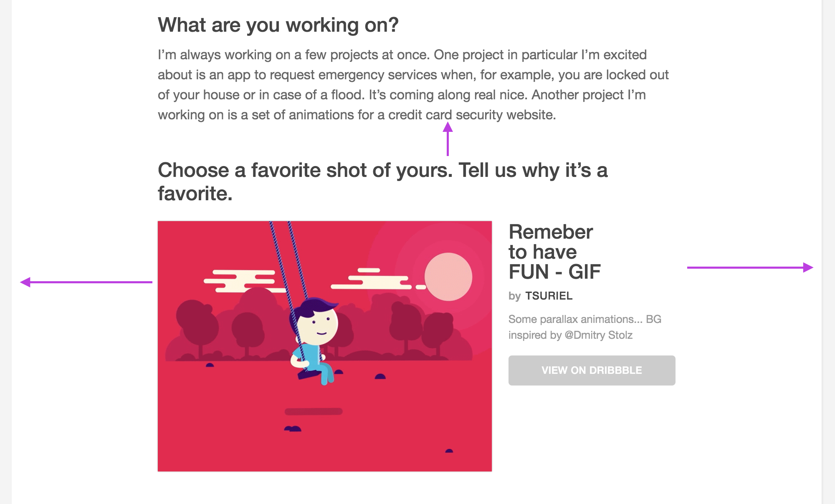Click the @Dmitry Stolz mention

pos(598,335)
